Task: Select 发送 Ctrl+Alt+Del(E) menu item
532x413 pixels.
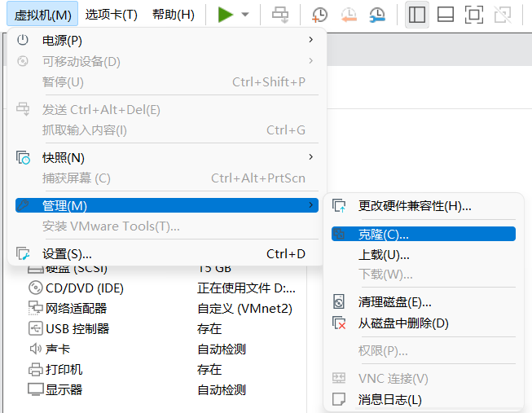Action: click(166, 110)
